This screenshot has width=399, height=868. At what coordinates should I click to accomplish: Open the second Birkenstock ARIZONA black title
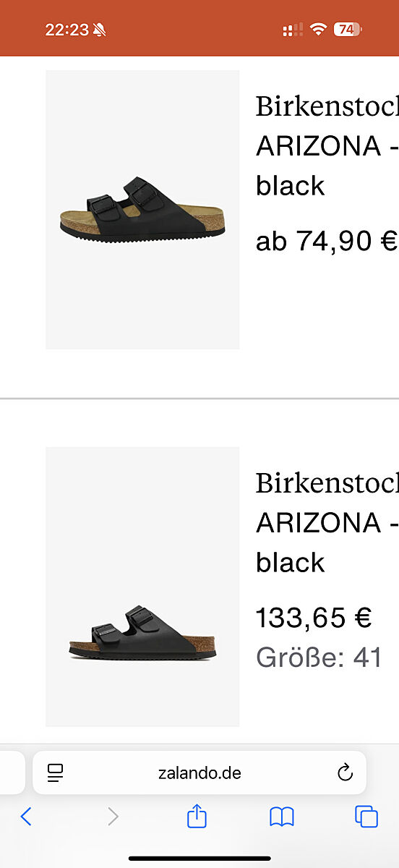(327, 522)
